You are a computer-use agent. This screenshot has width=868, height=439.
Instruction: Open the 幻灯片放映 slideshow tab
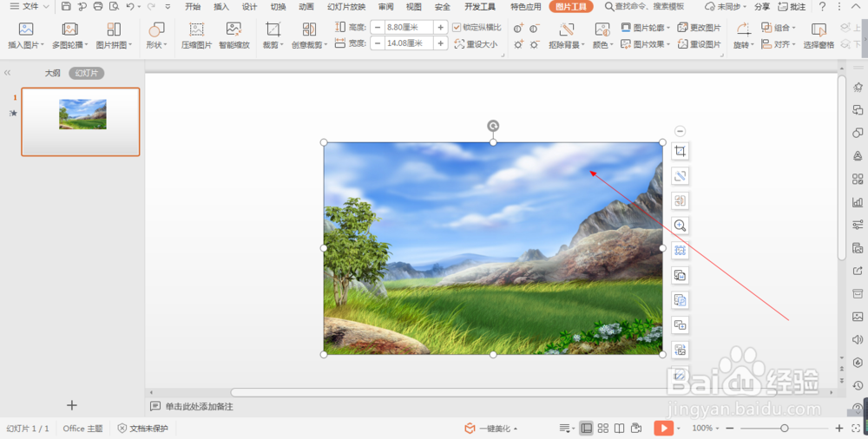(346, 7)
